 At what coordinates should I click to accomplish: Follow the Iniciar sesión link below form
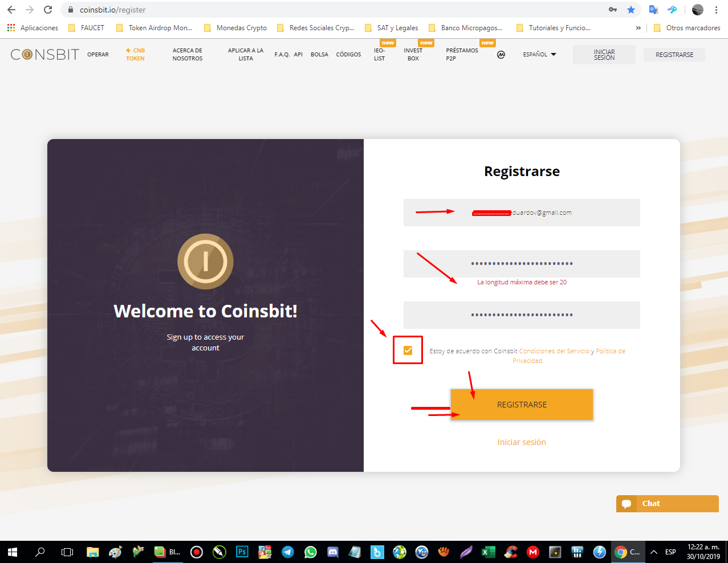pyautogui.click(x=522, y=442)
